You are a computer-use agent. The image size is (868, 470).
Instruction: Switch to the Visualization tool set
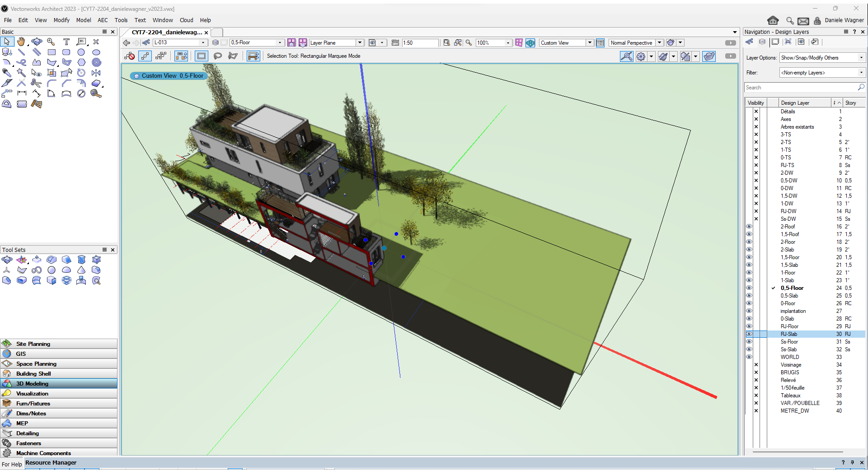(32, 394)
